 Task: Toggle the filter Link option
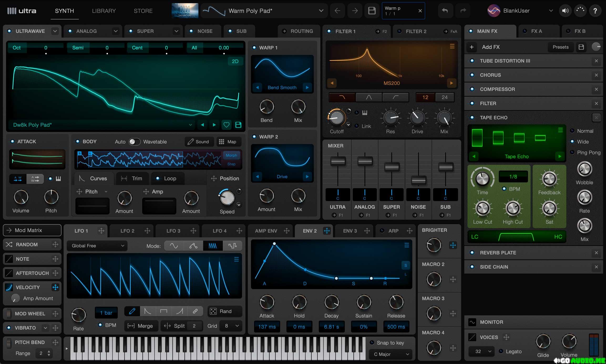357,126
